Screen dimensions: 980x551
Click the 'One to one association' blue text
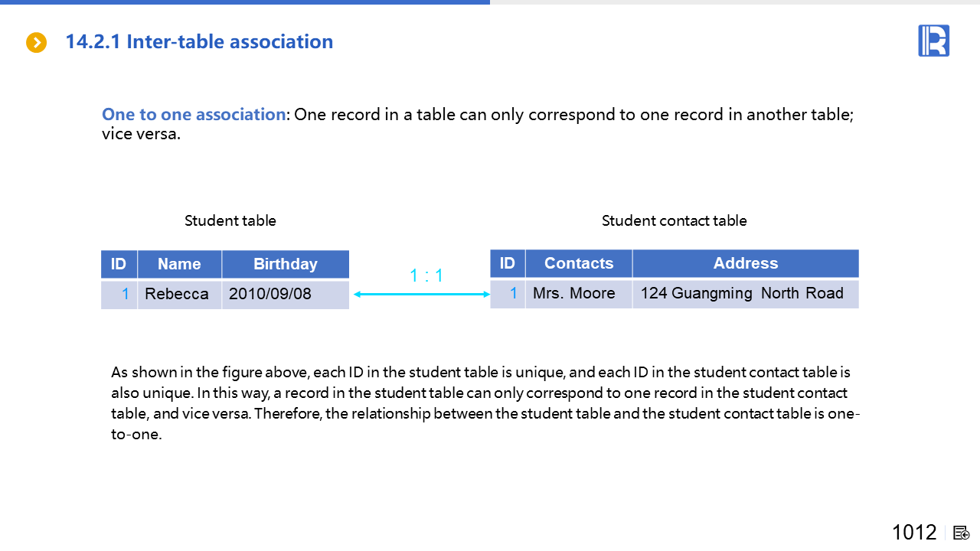[x=194, y=115]
